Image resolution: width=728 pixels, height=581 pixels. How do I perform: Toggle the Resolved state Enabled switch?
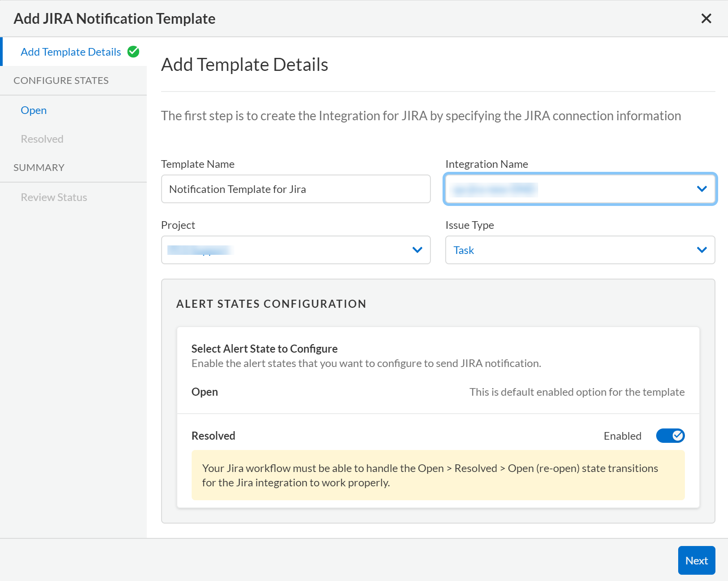670,436
